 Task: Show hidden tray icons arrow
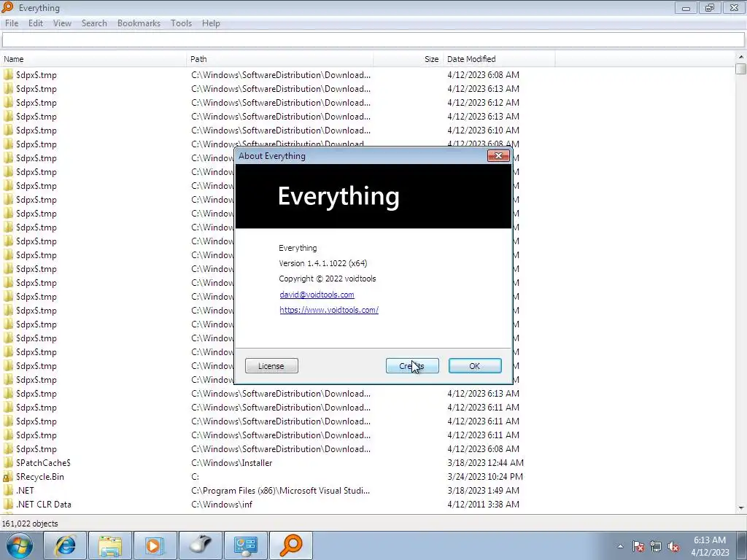[620, 546]
